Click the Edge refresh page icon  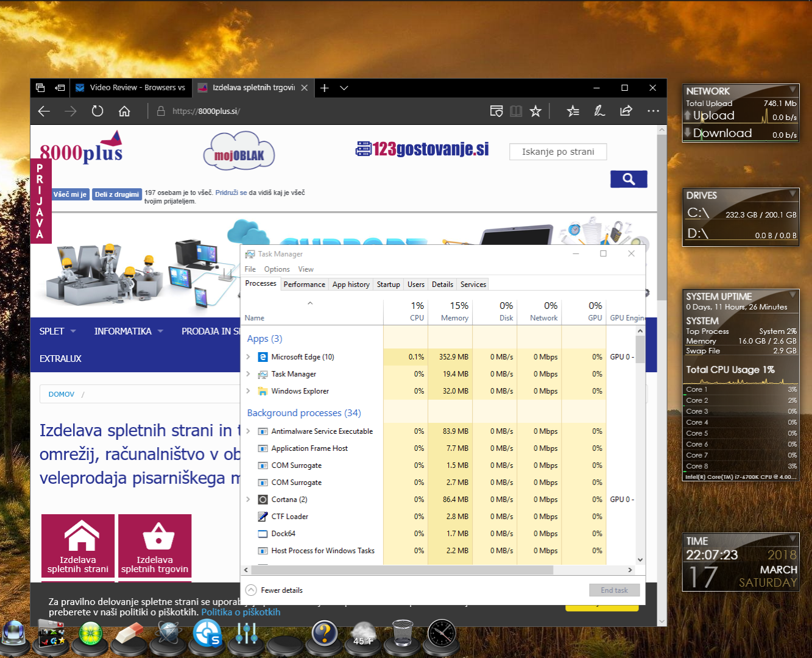click(x=97, y=111)
